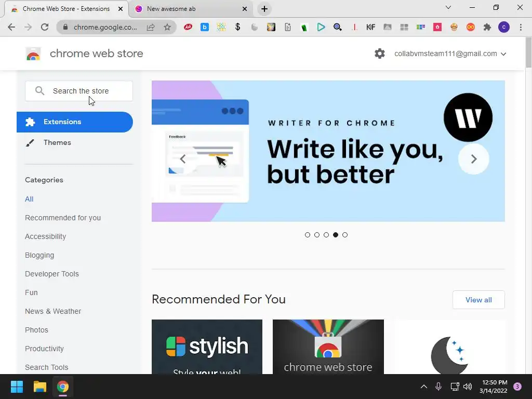532x399 pixels.
Task: Select the fourth filled carousel dot
Action: tap(336, 235)
